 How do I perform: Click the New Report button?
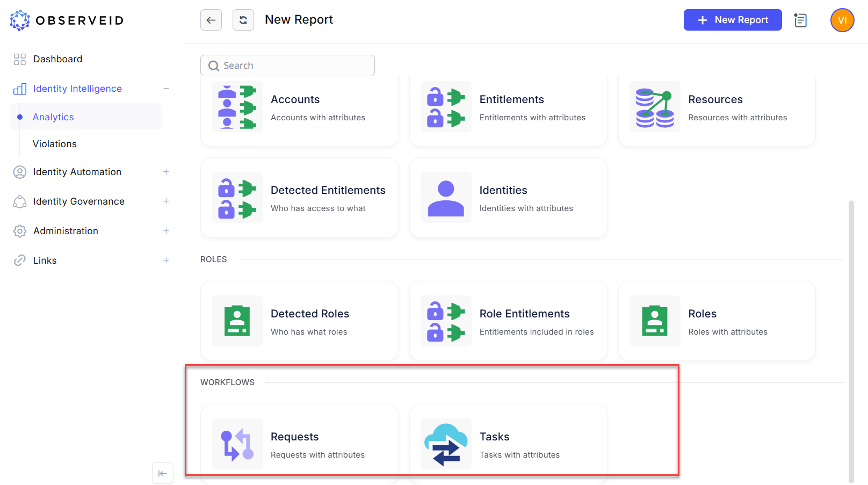point(733,20)
